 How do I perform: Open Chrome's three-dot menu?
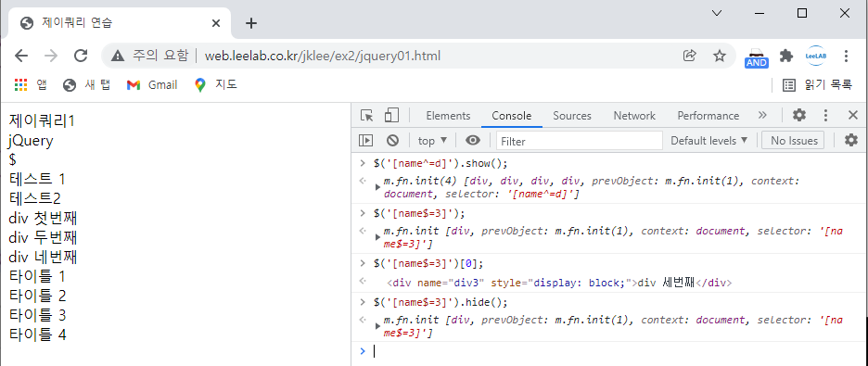click(x=846, y=56)
